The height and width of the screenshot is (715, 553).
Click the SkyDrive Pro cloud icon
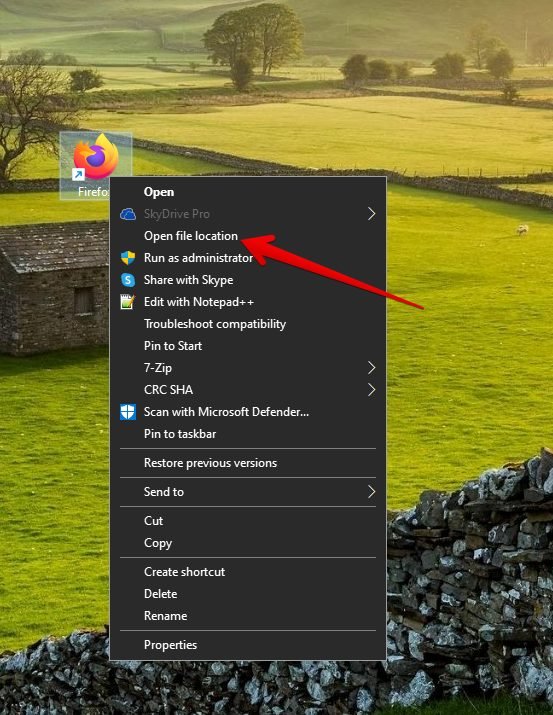tap(128, 214)
